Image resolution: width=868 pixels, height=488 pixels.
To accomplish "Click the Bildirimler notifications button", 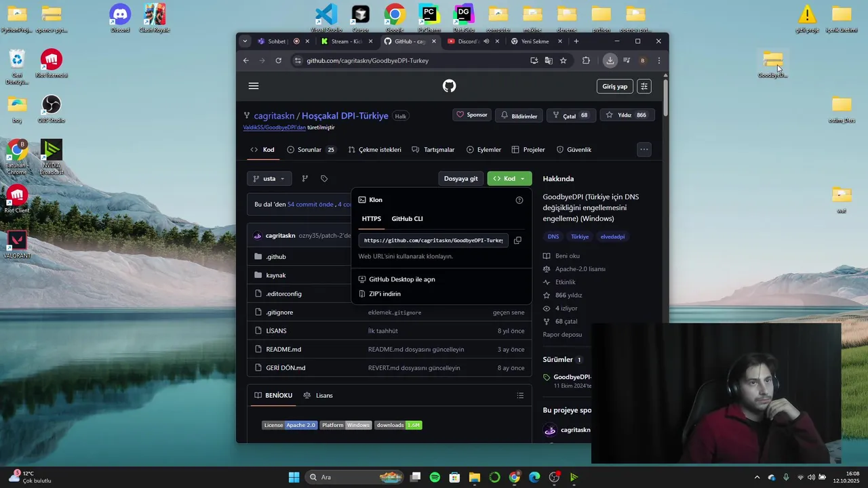I will [x=519, y=116].
